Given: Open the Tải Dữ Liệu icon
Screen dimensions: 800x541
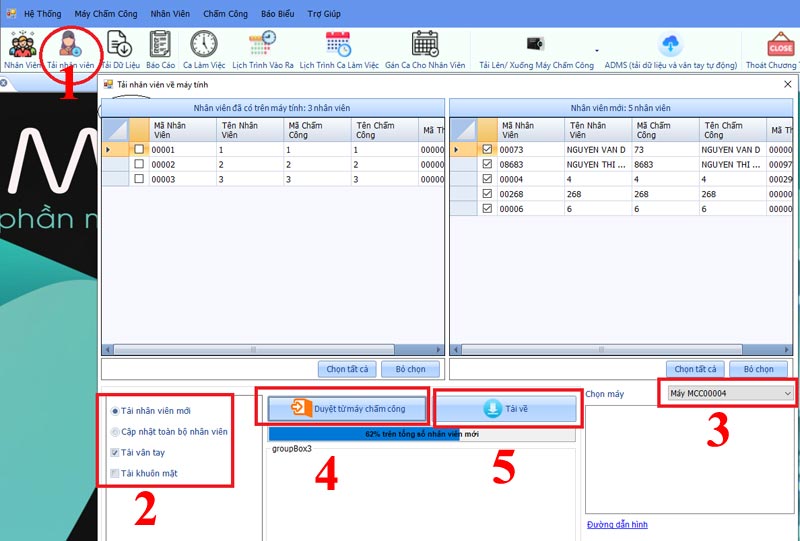Looking at the screenshot, I should tap(120, 45).
